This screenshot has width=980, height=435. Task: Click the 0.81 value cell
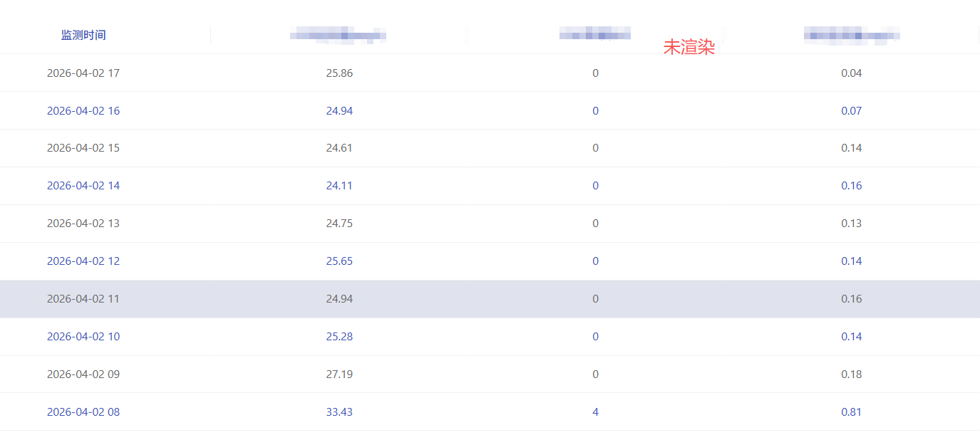851,412
